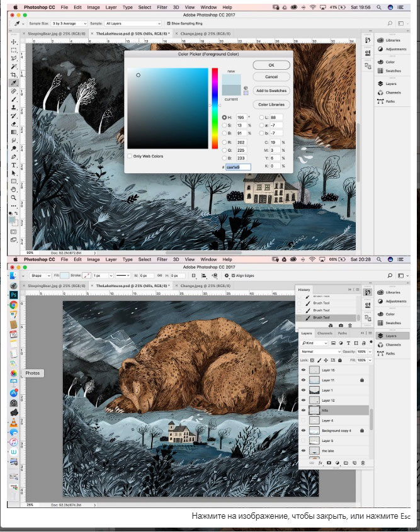The width and height of the screenshot is (420, 532).
Task: Open Sample Size 3 by 3 Average dropdown
Action: click(x=69, y=23)
